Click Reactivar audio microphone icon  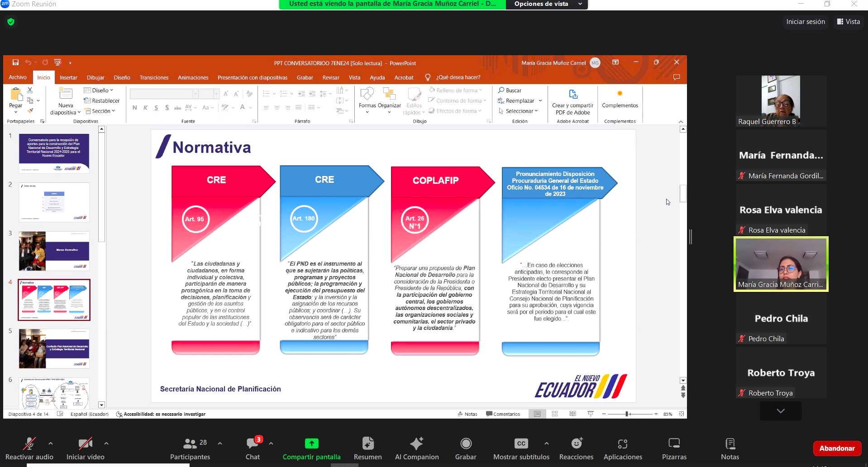(x=29, y=443)
